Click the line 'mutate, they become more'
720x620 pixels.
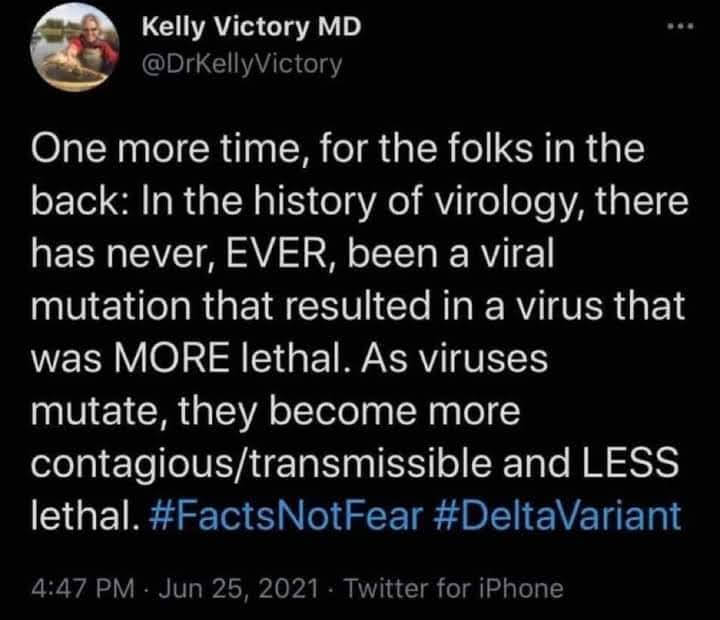(x=276, y=412)
